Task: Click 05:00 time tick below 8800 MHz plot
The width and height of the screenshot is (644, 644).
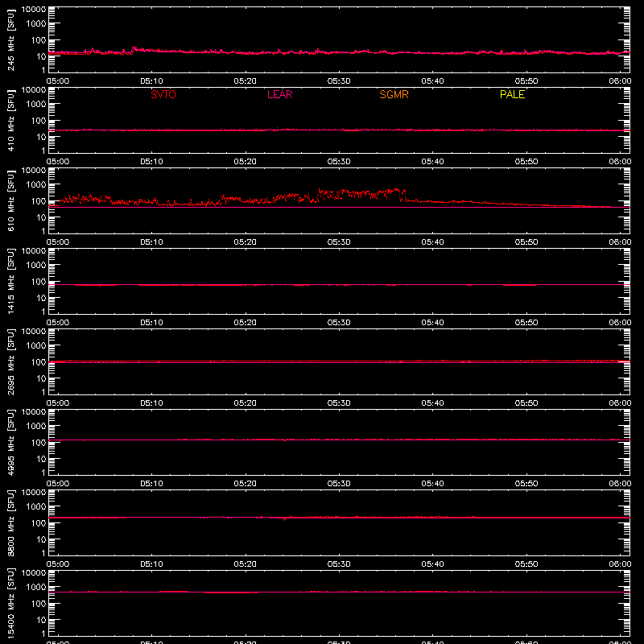Action: pyautogui.click(x=58, y=564)
